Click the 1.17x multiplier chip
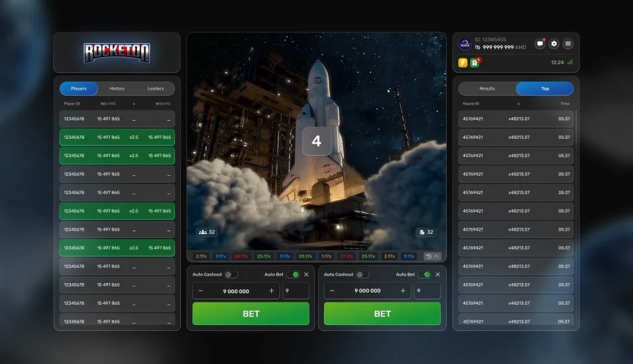The image size is (633, 364). click(327, 256)
